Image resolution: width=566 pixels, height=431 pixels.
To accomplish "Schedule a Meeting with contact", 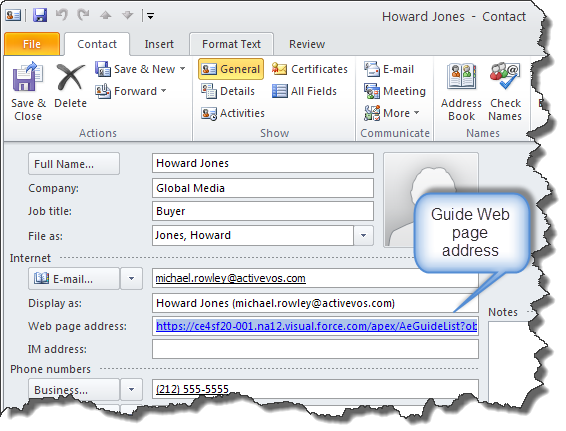I will pyautogui.click(x=395, y=91).
